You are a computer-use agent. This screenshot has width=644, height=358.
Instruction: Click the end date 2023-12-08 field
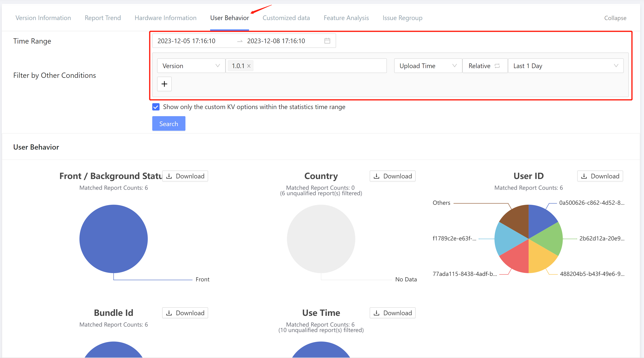[x=276, y=41]
